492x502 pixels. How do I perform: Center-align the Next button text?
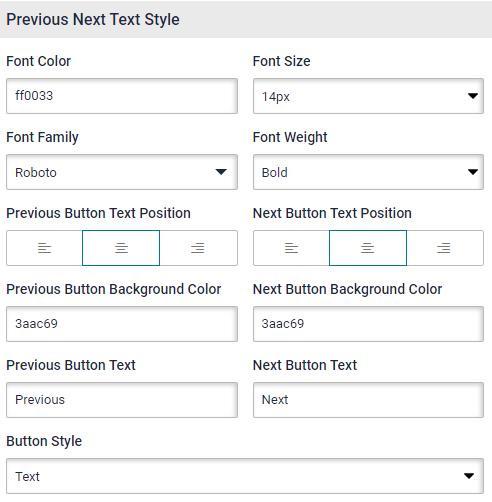[368, 248]
